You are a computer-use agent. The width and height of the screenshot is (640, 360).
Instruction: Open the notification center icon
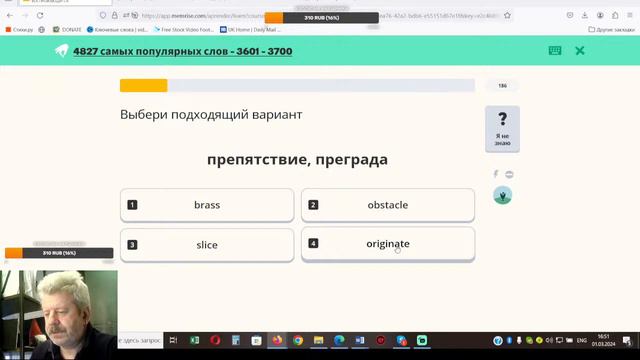coord(627,340)
